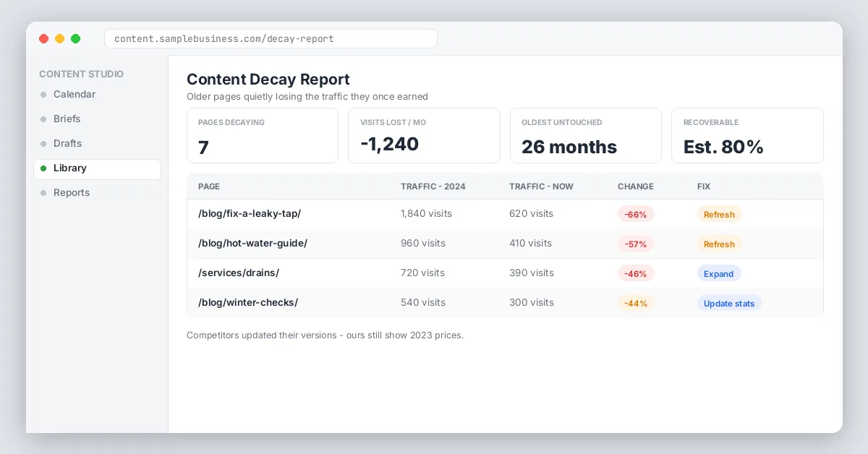This screenshot has height=454, width=868.
Task: Open /blog/hot-water-guide/ page row
Action: point(505,244)
